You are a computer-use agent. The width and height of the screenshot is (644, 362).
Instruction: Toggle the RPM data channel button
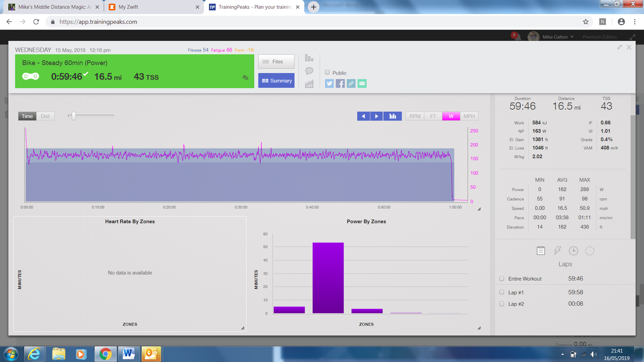click(x=415, y=116)
